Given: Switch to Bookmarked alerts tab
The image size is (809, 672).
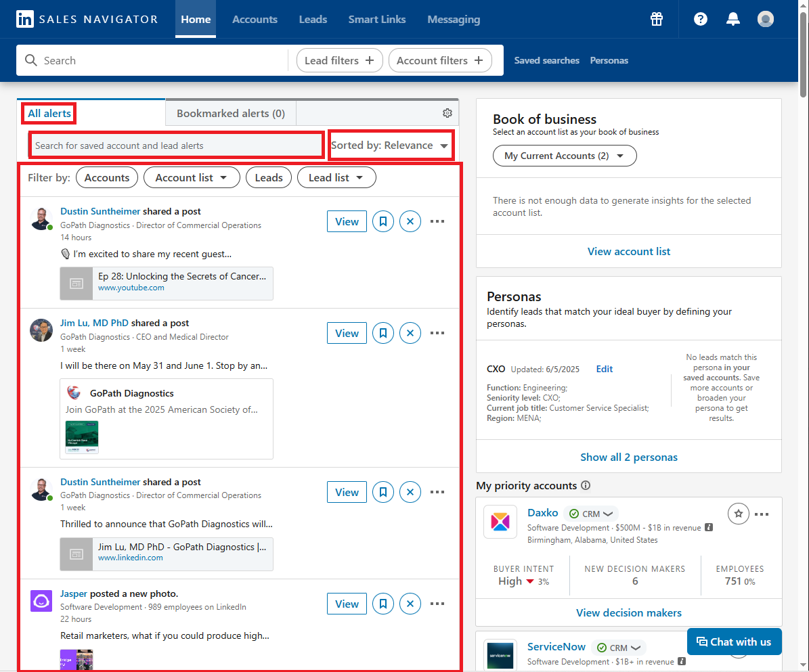Looking at the screenshot, I should pyautogui.click(x=231, y=113).
